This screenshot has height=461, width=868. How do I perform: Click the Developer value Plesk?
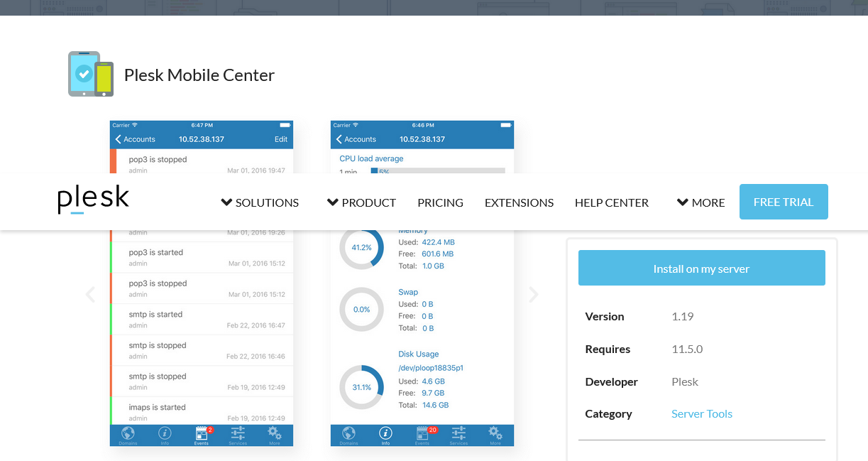click(x=685, y=381)
